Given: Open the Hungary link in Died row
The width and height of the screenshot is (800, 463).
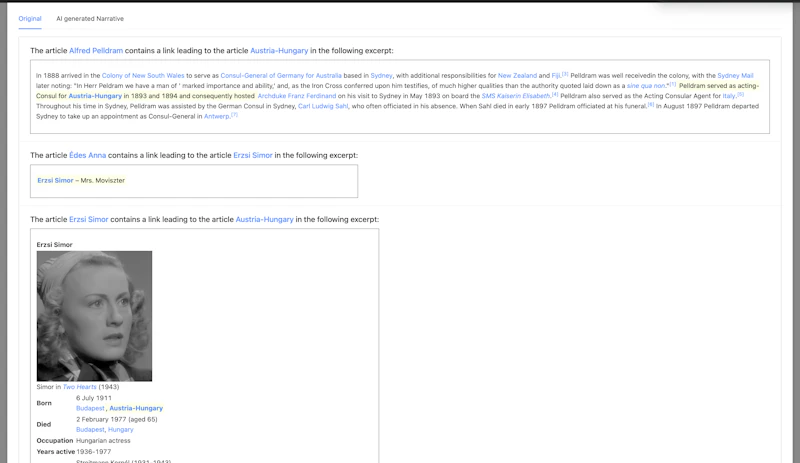Looking at the screenshot, I should [120, 430].
